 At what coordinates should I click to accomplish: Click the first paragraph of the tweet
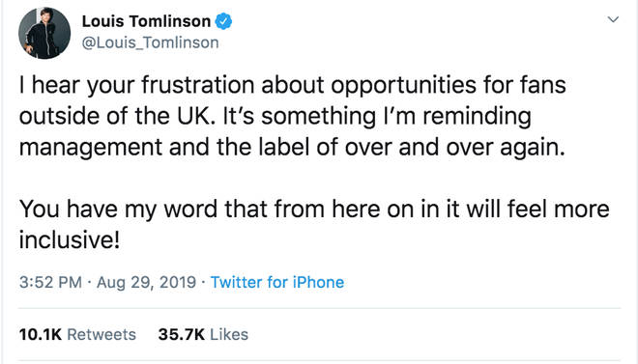click(293, 116)
